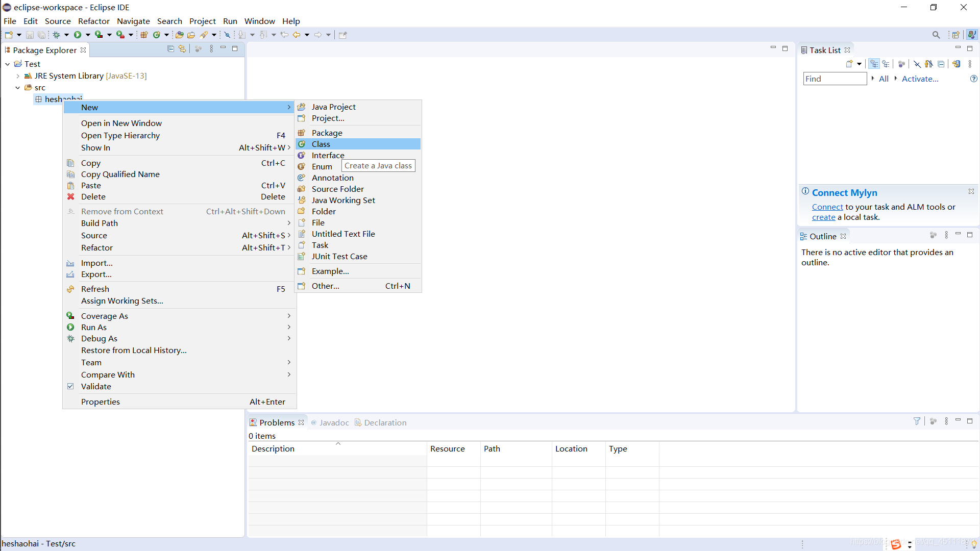Click the Find input field in Task List
The height and width of the screenshot is (551, 980).
[835, 78]
